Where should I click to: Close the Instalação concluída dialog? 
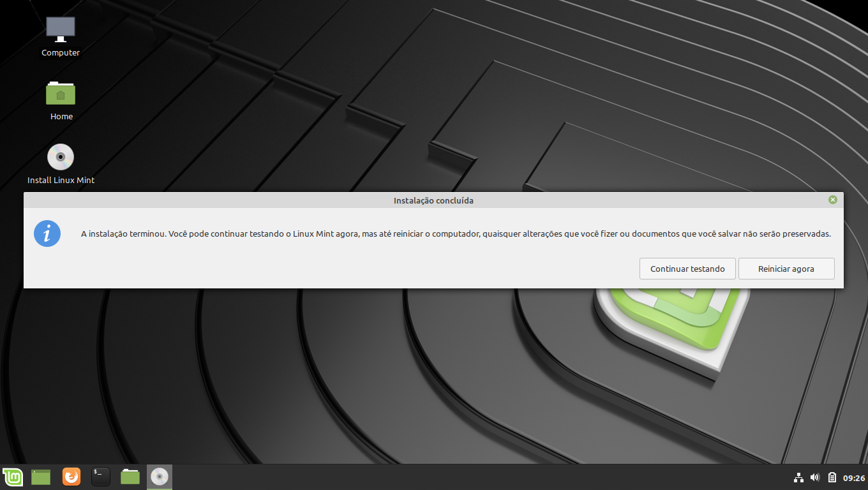832,200
